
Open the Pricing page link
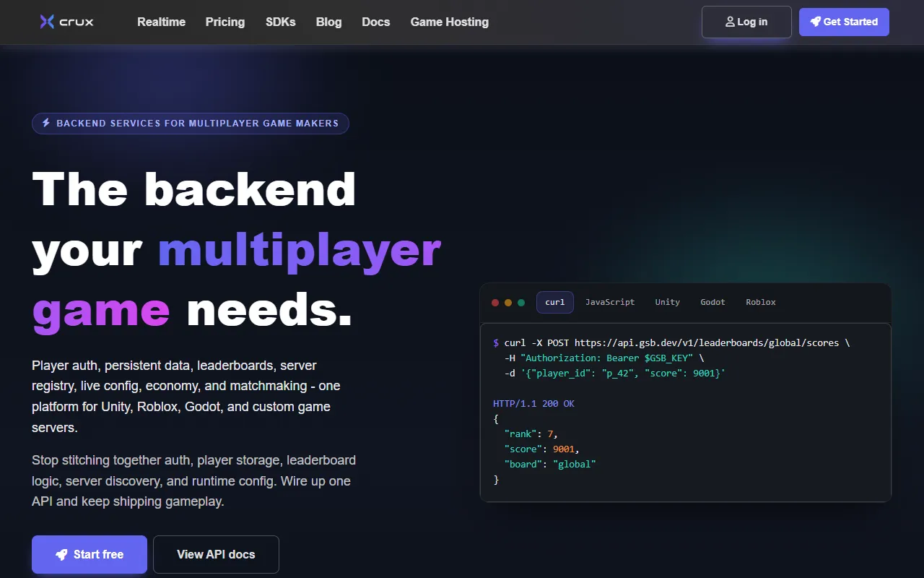click(x=225, y=22)
